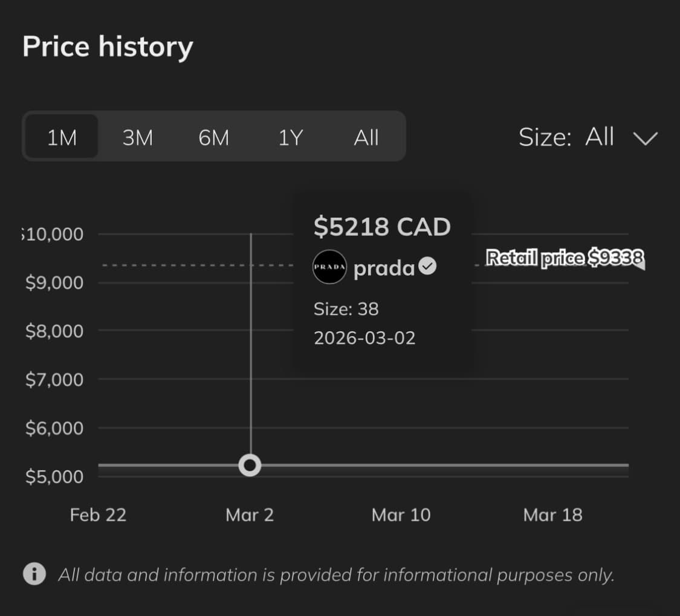
Task: Click the Mar 10 date on axis
Action: click(401, 515)
